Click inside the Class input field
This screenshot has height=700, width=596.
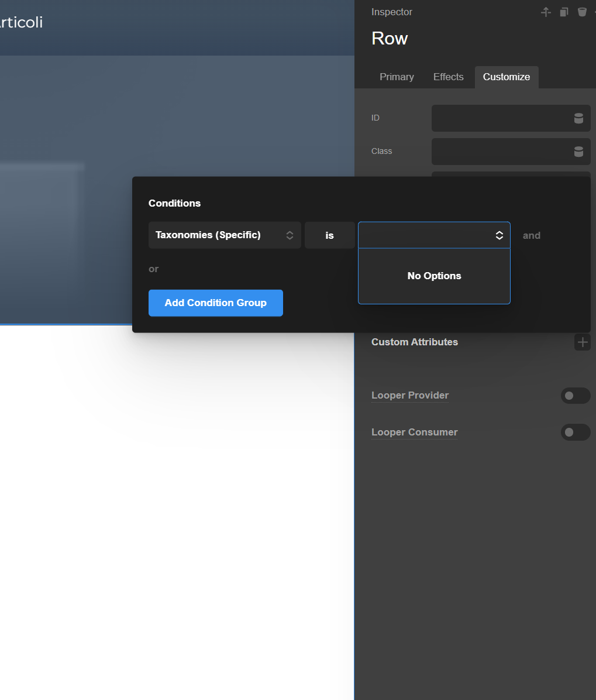(500, 152)
